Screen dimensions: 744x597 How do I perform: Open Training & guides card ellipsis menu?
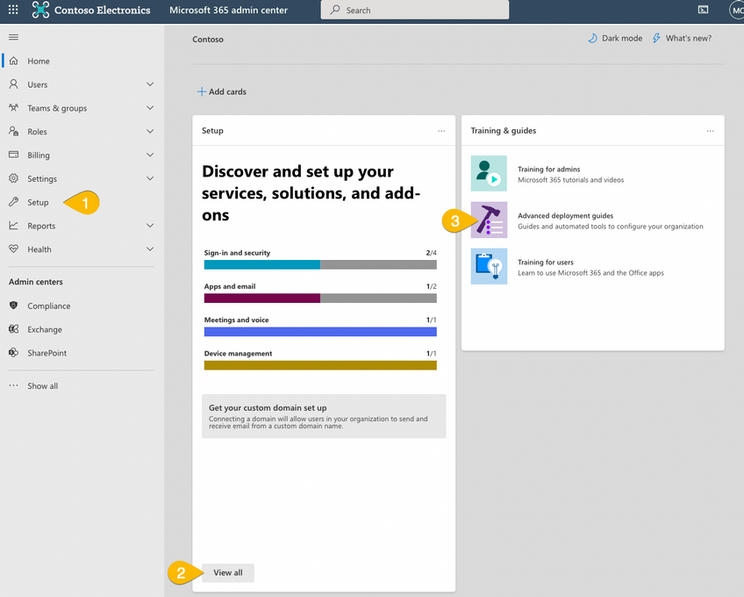point(710,131)
